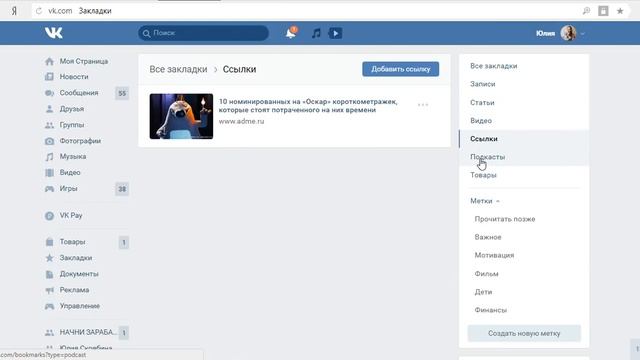
Task: Select the Важное tag
Action: pyautogui.click(x=488, y=237)
